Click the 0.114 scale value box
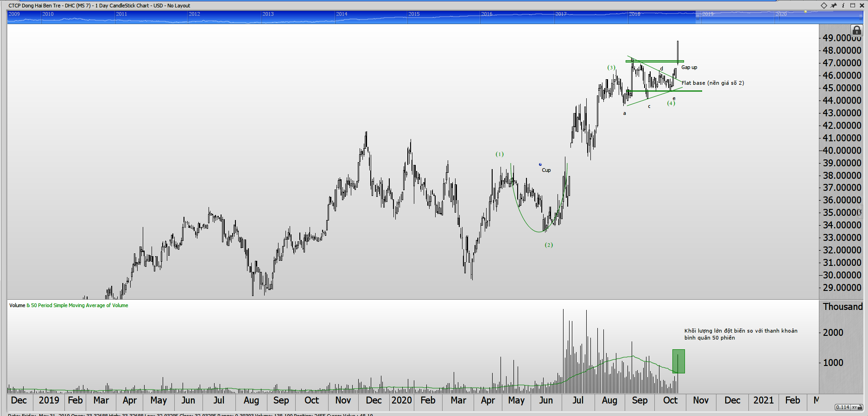Viewport: 868px width, 416px height. click(842, 407)
